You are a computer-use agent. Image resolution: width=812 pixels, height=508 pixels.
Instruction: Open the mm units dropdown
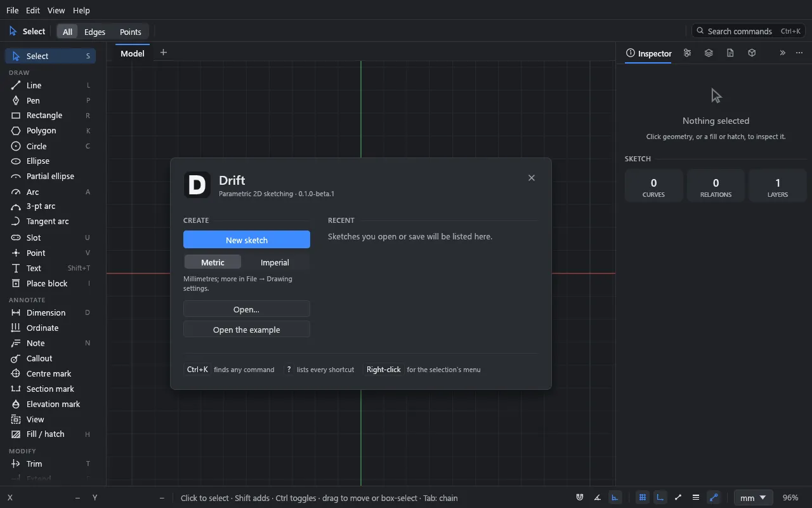[754, 498]
